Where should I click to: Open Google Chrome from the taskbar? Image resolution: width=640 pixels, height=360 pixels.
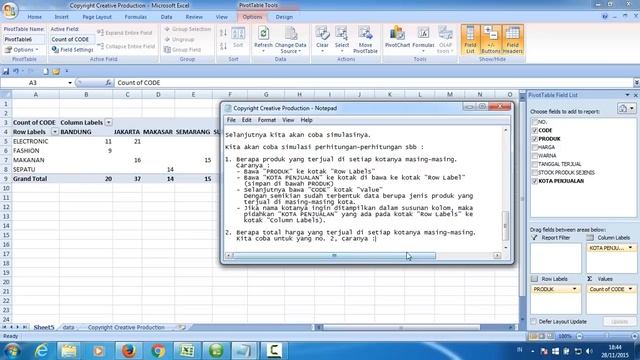158,351
